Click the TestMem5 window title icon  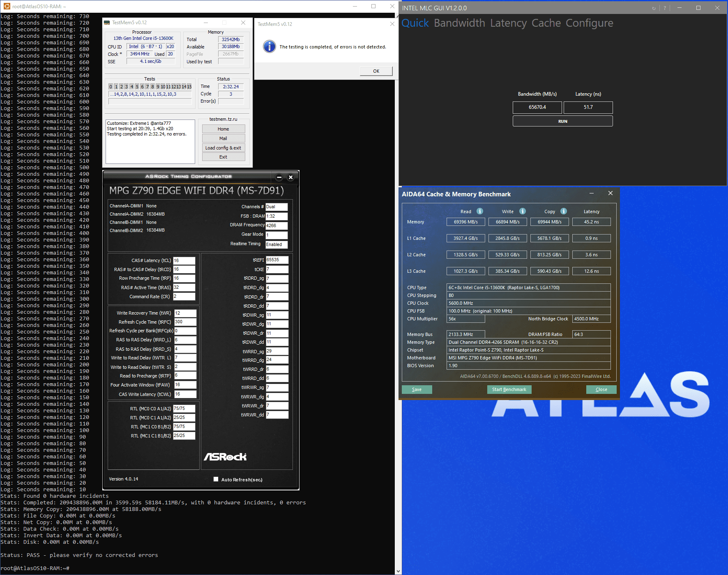click(x=107, y=23)
